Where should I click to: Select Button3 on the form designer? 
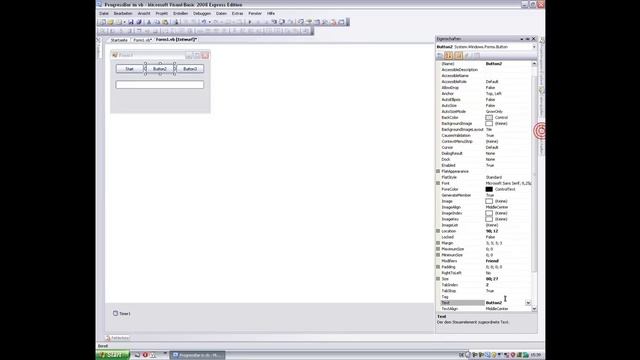coord(190,69)
